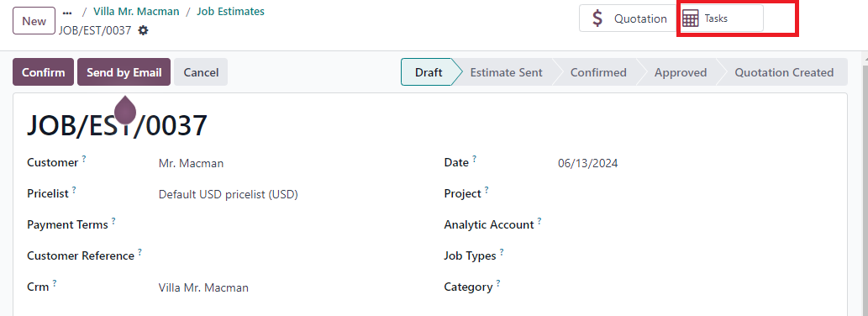Click the help tooltip next to Customer

pos(84,158)
